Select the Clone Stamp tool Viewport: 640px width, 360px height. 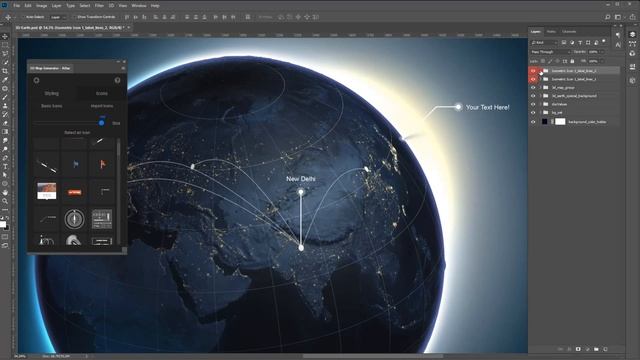(x=5, y=106)
